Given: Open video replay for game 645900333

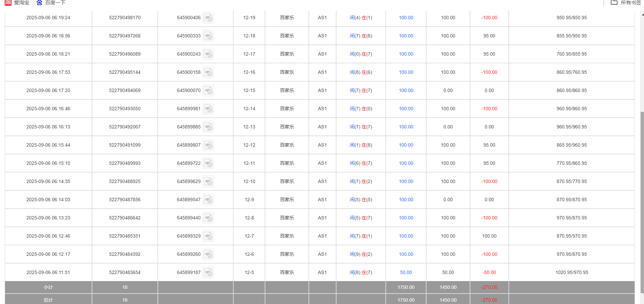Looking at the screenshot, I should 208,36.
